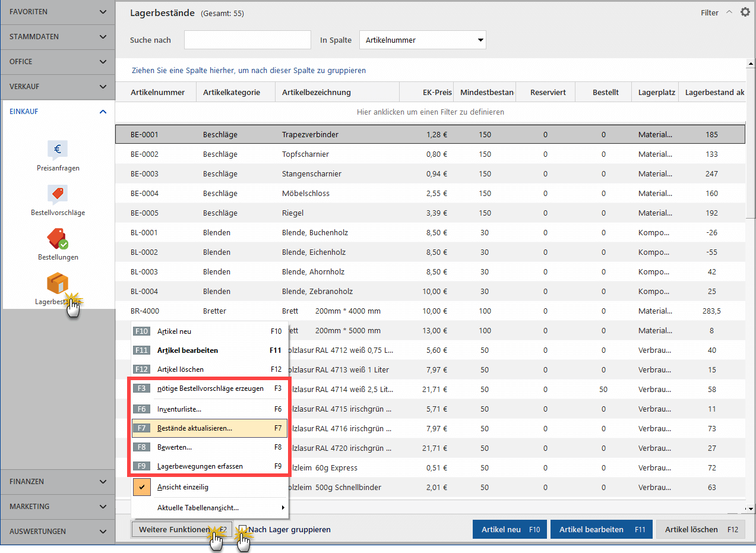Image resolution: width=756 pixels, height=553 pixels.
Task: Open the In Spalte Artikelnummer dropdown
Action: click(423, 40)
